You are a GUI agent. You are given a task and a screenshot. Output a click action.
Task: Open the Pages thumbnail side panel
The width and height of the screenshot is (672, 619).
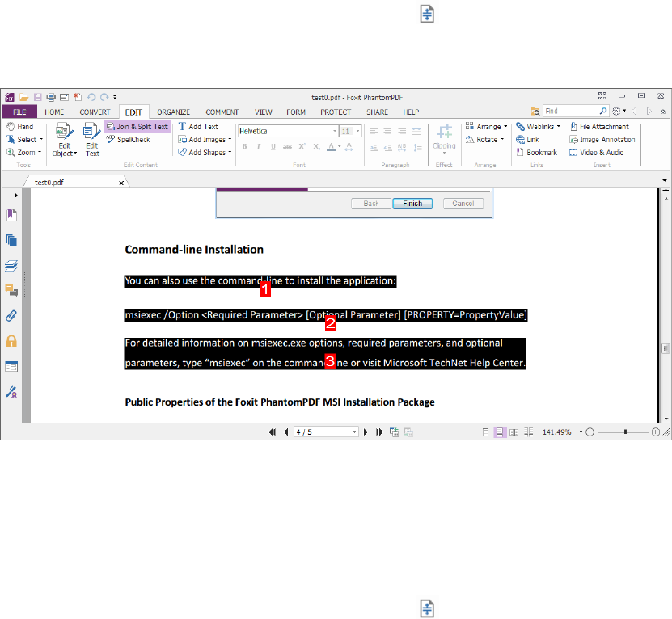[11, 240]
